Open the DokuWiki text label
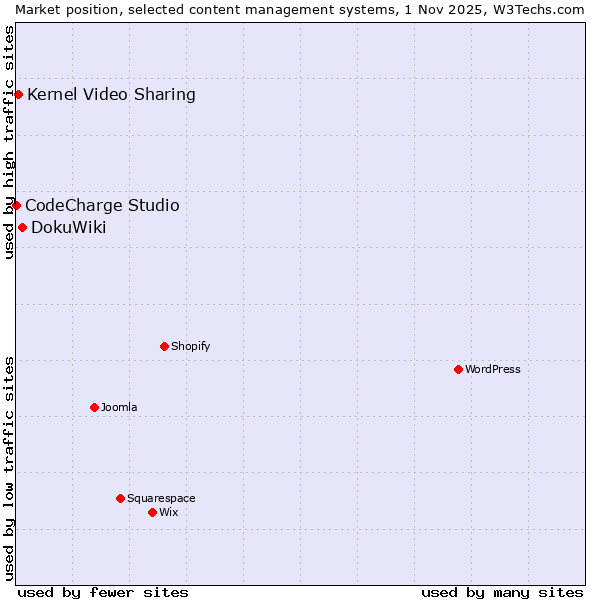The height and width of the screenshot is (600, 600). [x=68, y=227]
